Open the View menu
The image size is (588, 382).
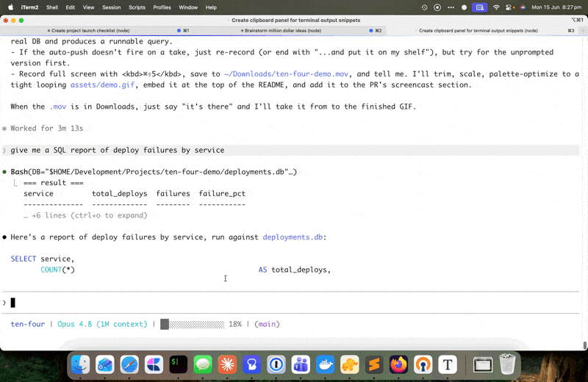(88, 7)
